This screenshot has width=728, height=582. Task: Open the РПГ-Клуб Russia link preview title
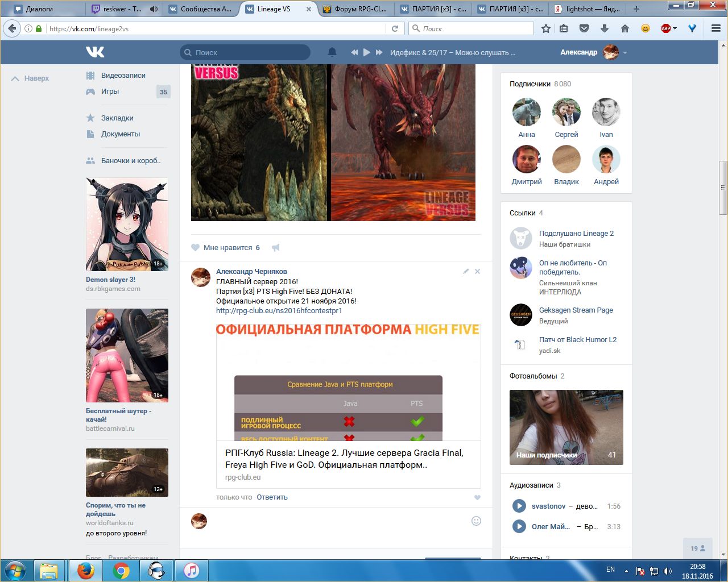(x=344, y=459)
